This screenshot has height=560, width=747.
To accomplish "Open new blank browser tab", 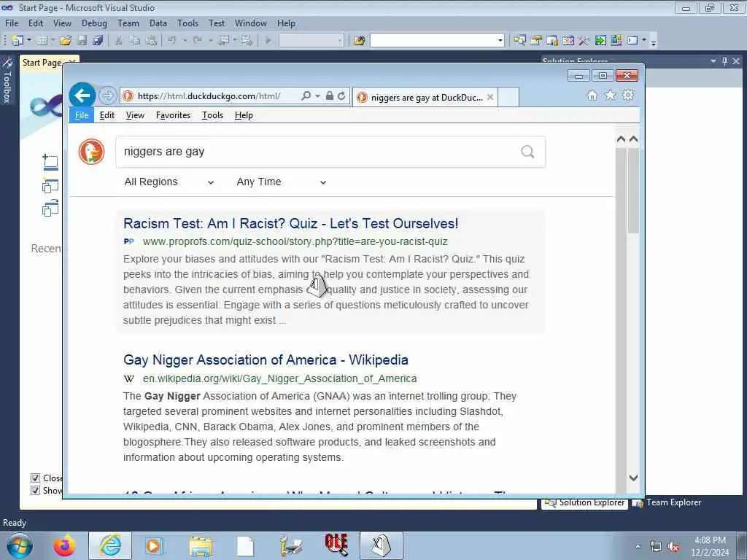I will pos(508,97).
